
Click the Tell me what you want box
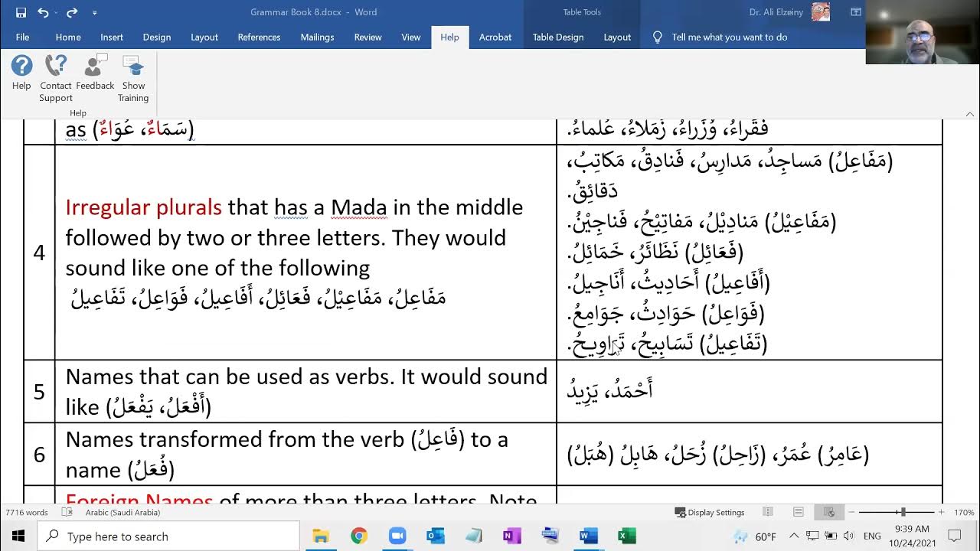pos(729,37)
